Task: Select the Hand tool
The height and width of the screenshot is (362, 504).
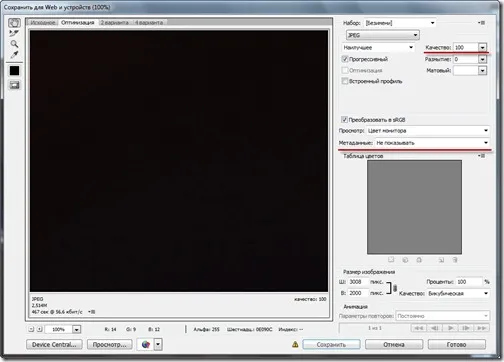Action: tap(14, 23)
